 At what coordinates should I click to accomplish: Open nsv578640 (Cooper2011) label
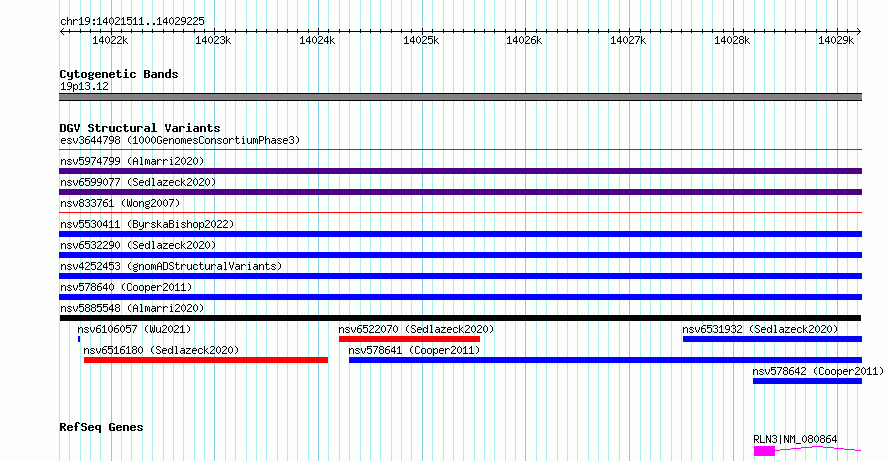(x=126, y=287)
